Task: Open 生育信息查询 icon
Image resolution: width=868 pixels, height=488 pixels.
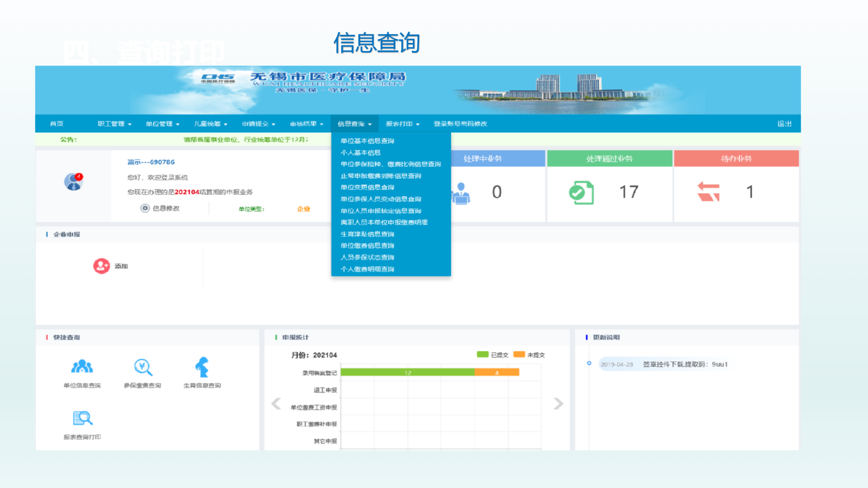Action: click(x=202, y=367)
